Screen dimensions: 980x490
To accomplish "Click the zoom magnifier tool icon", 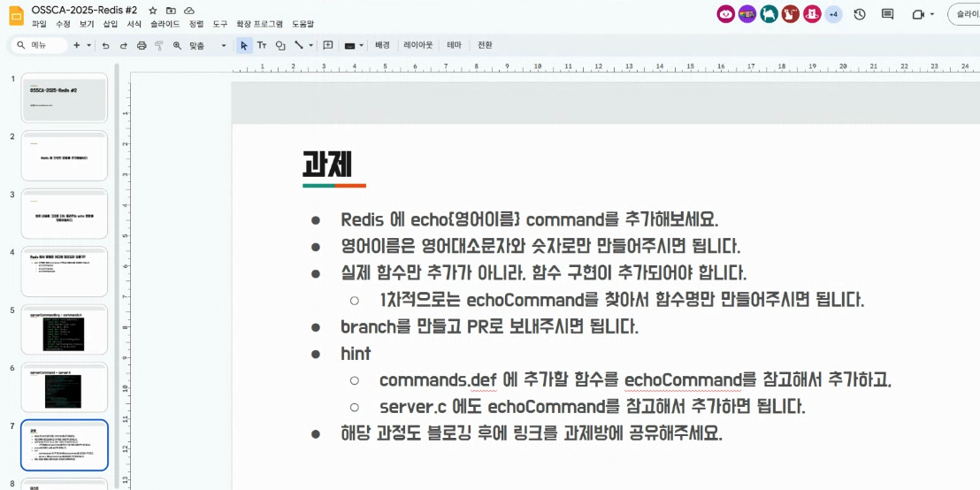I will [x=177, y=45].
